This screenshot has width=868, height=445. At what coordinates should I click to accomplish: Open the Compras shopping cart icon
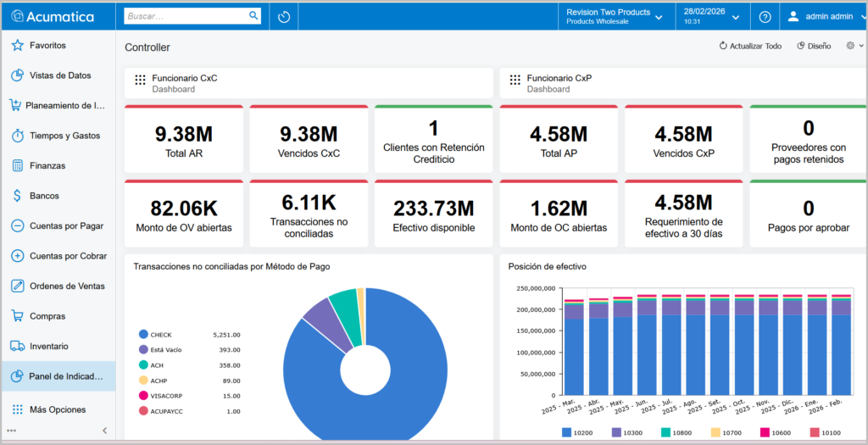pos(17,316)
